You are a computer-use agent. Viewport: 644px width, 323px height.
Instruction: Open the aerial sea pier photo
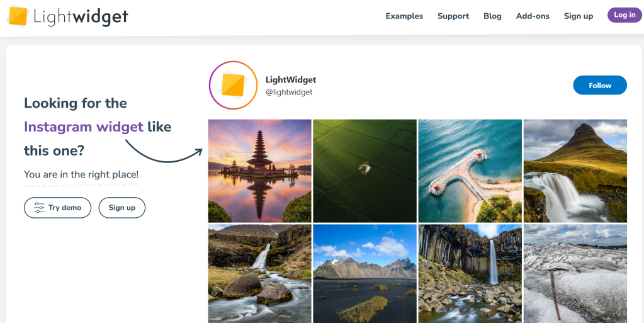point(470,171)
